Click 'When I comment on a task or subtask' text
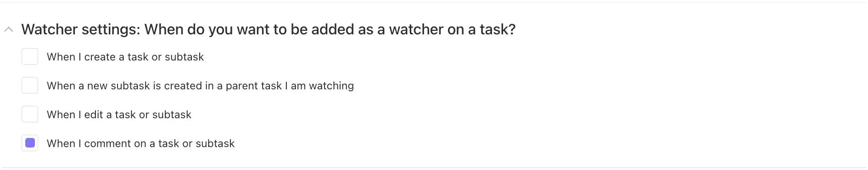 140,143
